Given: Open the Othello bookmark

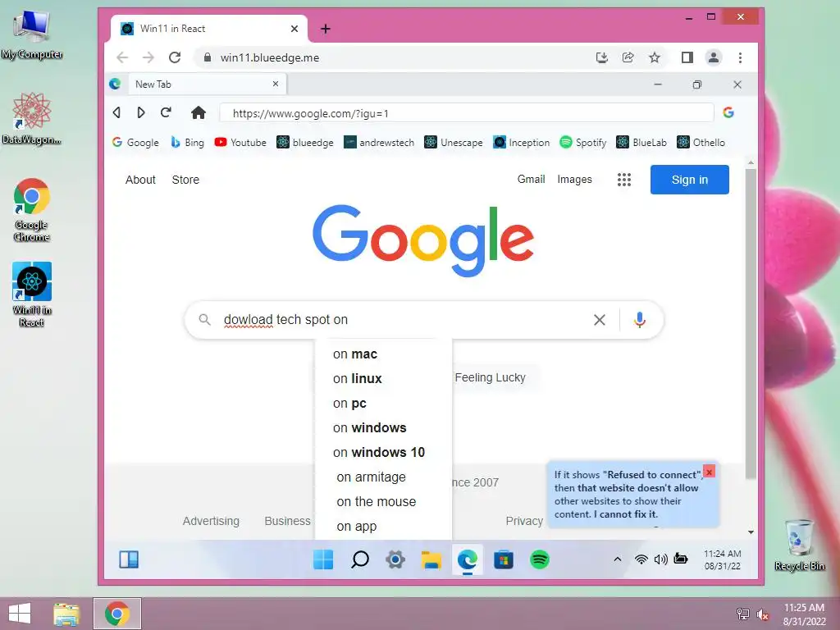Looking at the screenshot, I should 701,143.
